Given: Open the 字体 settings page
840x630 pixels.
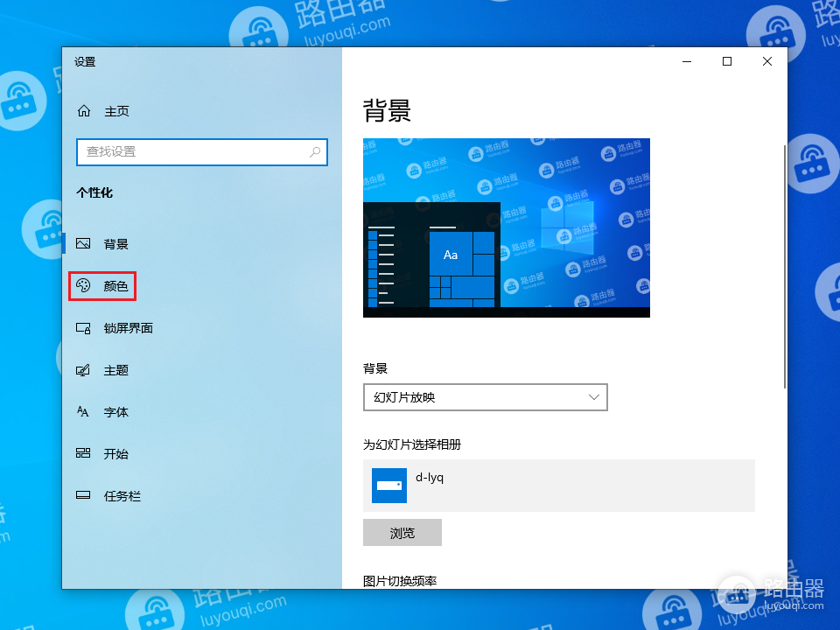Looking at the screenshot, I should pyautogui.click(x=116, y=412).
